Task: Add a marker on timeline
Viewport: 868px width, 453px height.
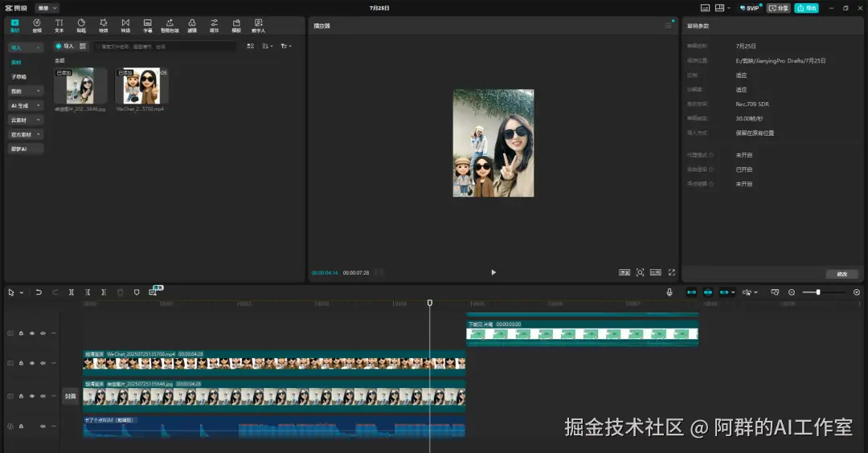Action: pos(136,292)
